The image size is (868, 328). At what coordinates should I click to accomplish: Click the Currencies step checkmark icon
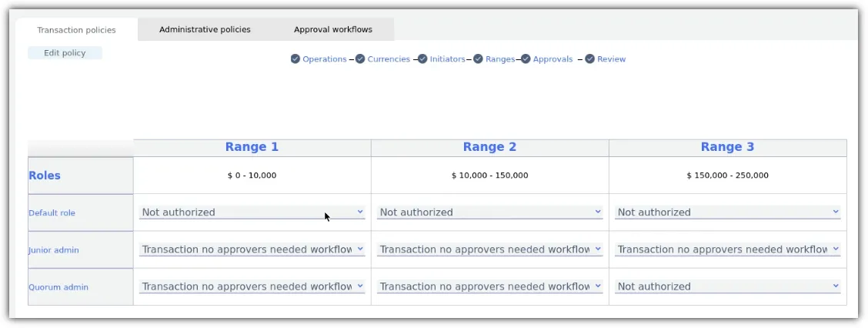click(x=360, y=59)
